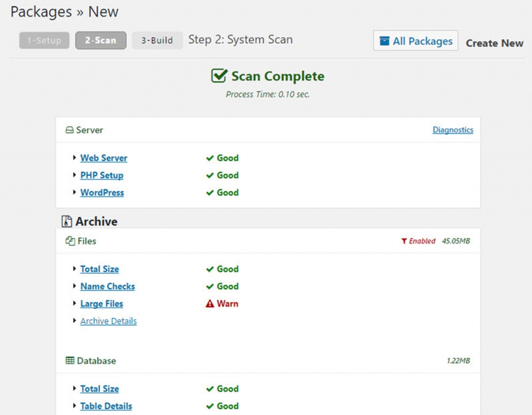Open the Diagnostics link
This screenshot has width=532, height=415.
click(453, 130)
